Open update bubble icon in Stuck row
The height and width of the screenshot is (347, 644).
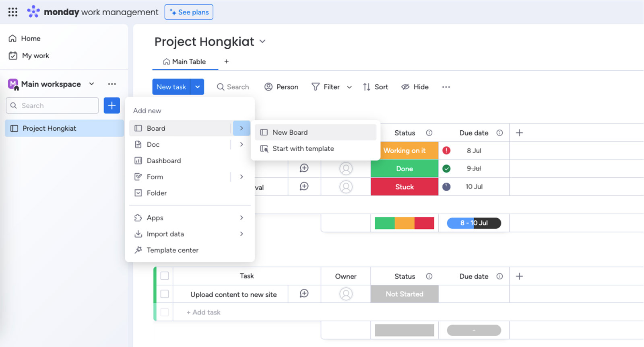tap(304, 186)
